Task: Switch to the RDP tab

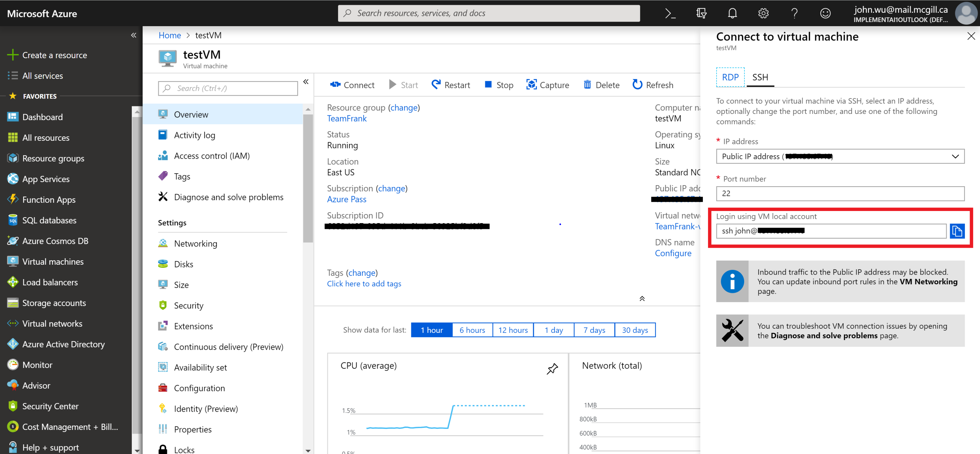Action: [x=730, y=77]
